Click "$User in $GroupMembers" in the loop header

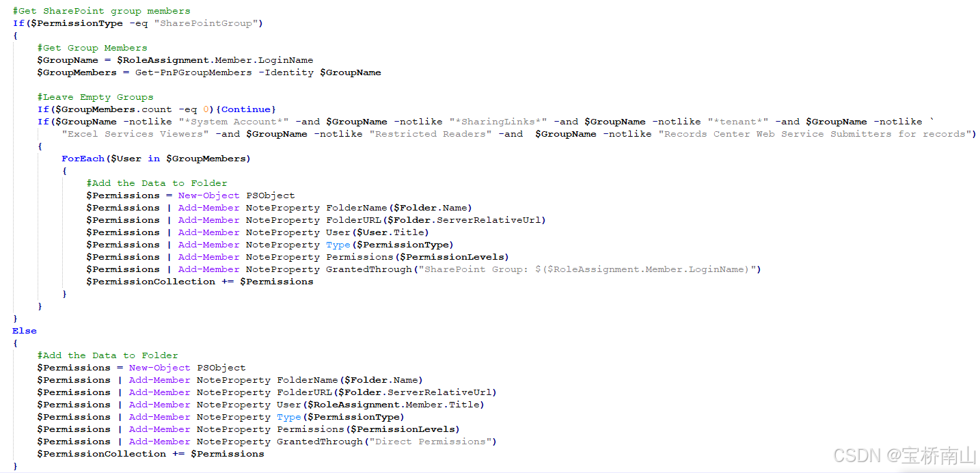click(178, 159)
